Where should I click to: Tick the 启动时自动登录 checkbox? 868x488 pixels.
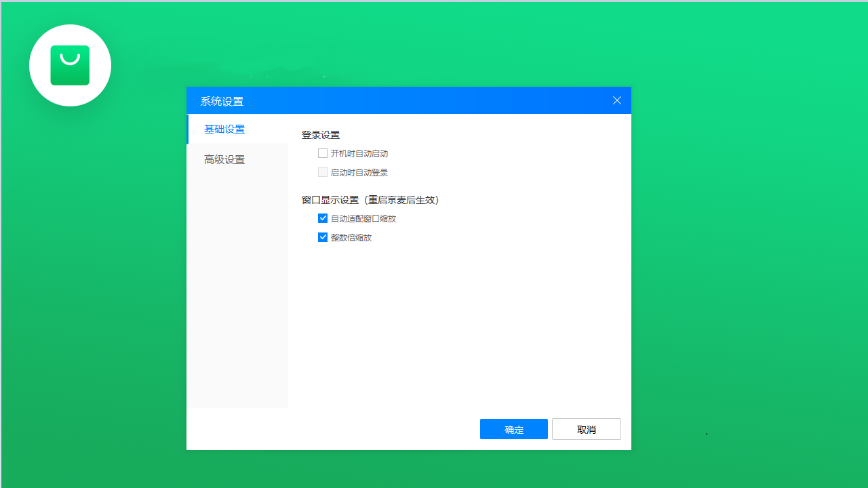[x=323, y=173]
